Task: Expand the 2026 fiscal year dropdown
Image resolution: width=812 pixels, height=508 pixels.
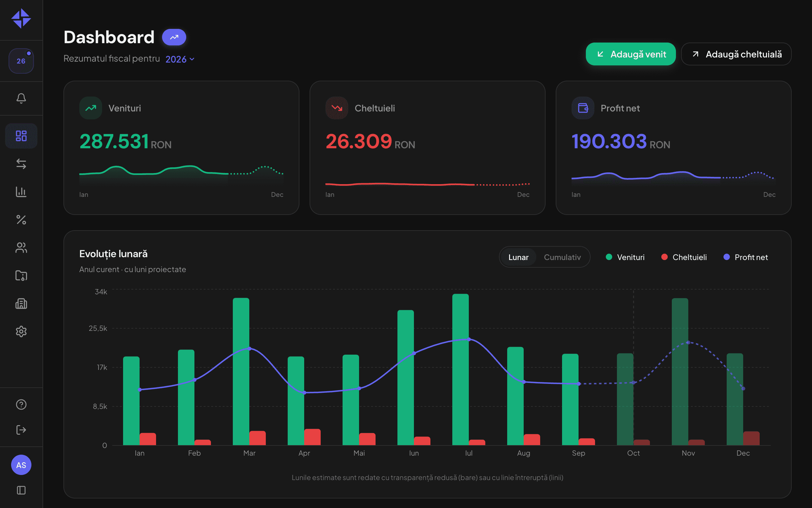Action: click(x=180, y=59)
